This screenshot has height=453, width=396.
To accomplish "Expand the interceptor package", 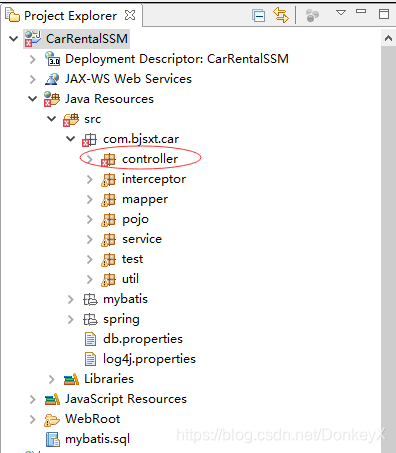I will click(89, 179).
